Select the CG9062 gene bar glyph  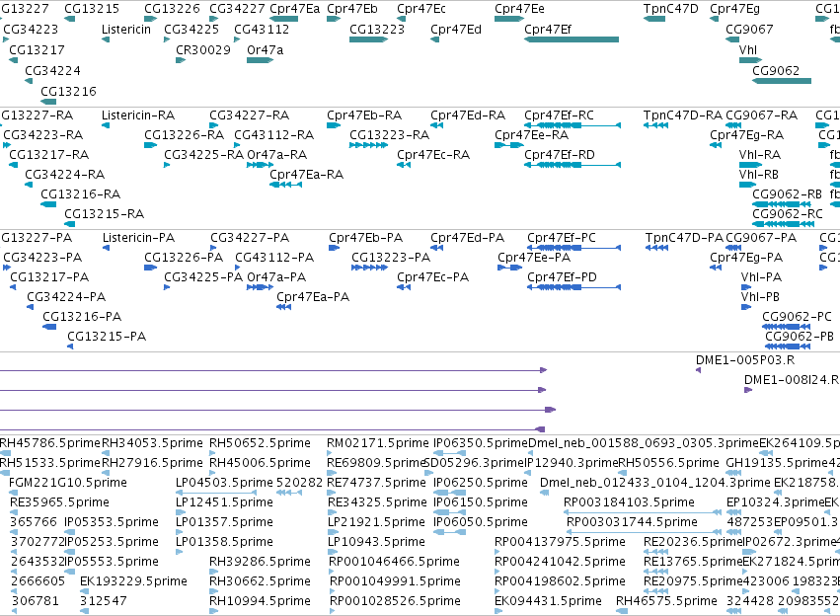782,81
